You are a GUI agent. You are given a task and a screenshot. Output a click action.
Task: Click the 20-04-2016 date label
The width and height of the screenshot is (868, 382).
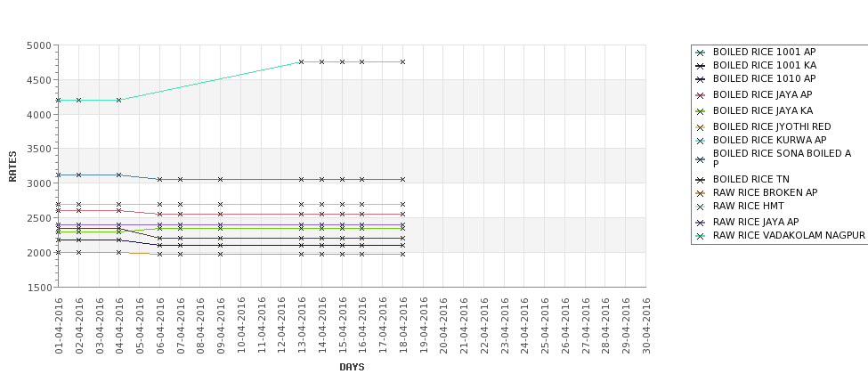click(442, 326)
